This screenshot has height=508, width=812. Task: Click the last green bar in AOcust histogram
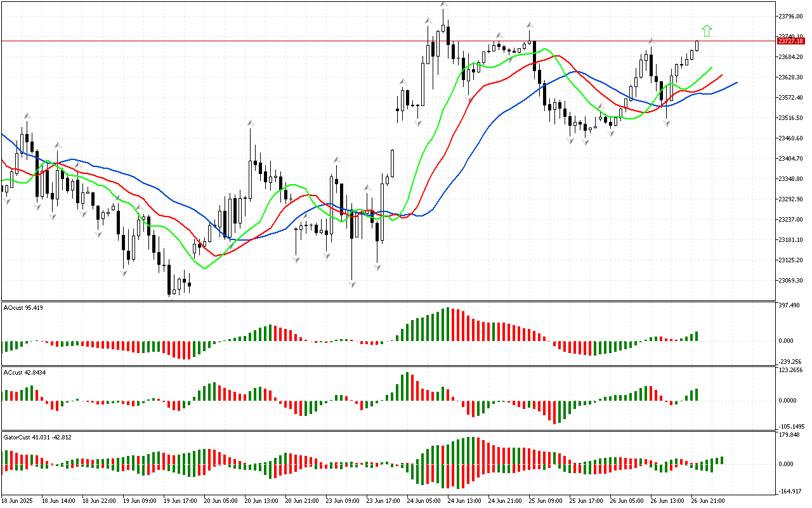tap(697, 336)
